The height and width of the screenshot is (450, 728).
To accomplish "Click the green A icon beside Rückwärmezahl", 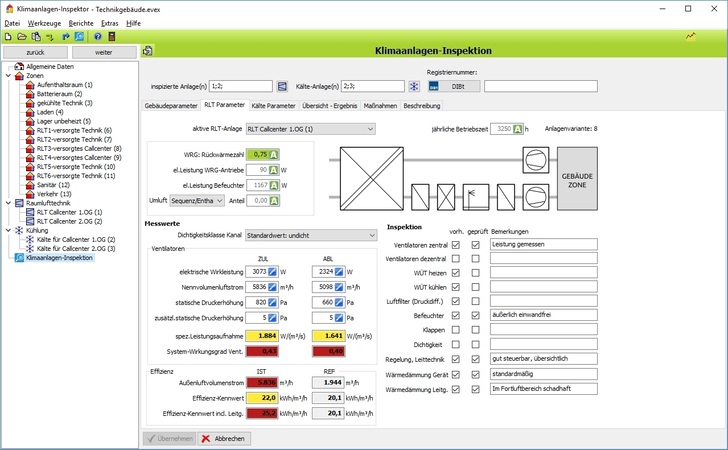I will [x=274, y=154].
